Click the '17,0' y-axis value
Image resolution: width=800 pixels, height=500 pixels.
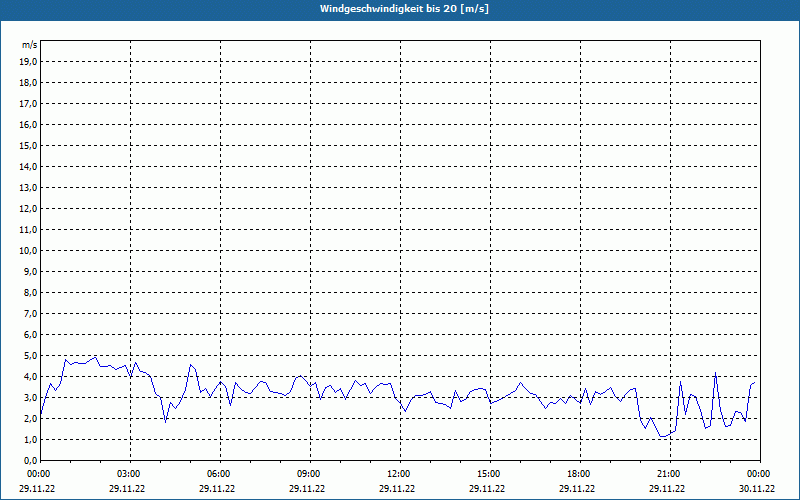(28, 104)
